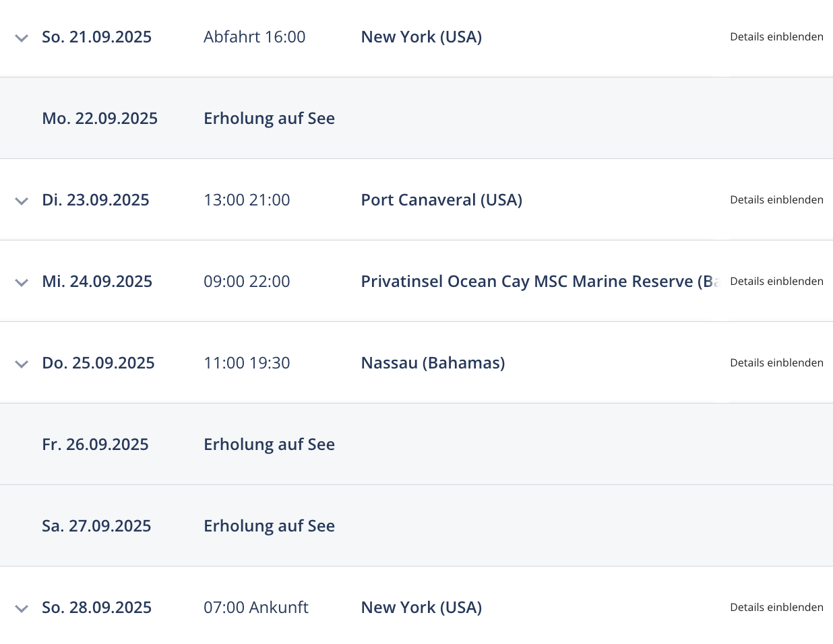The width and height of the screenshot is (833, 644).
Task: Click Details einblenden for New York departure
Action: (x=776, y=37)
